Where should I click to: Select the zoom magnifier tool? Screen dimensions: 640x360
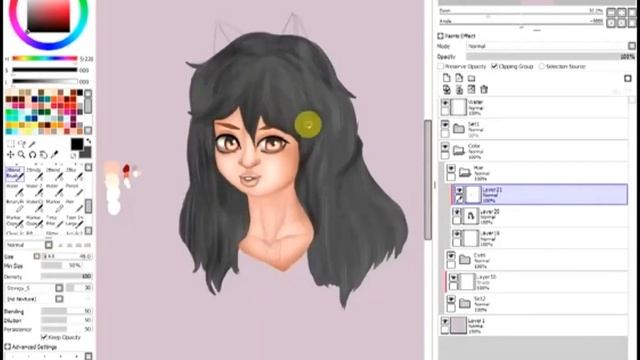(x=21, y=155)
